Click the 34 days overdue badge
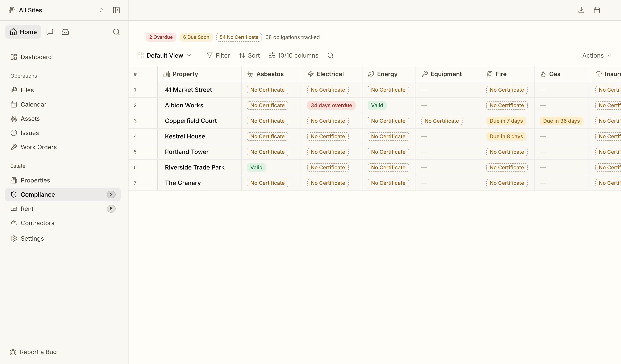This screenshot has height=364, width=621. point(331,105)
